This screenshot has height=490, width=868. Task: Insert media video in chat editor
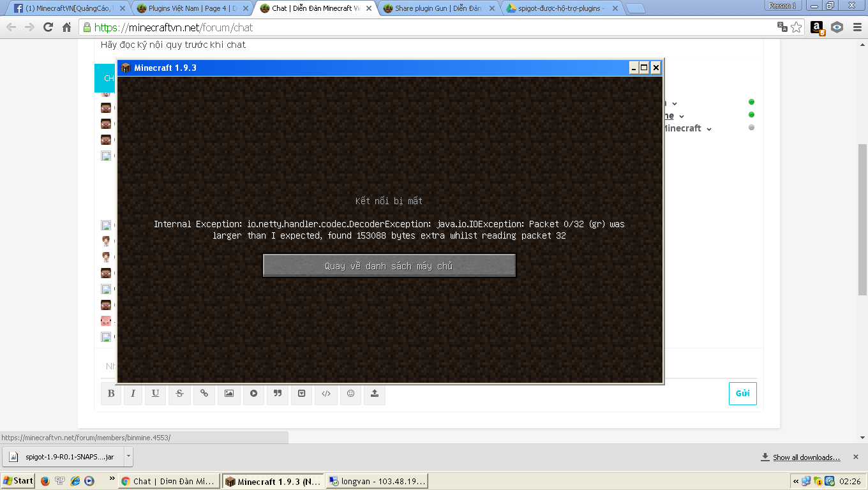(x=253, y=394)
